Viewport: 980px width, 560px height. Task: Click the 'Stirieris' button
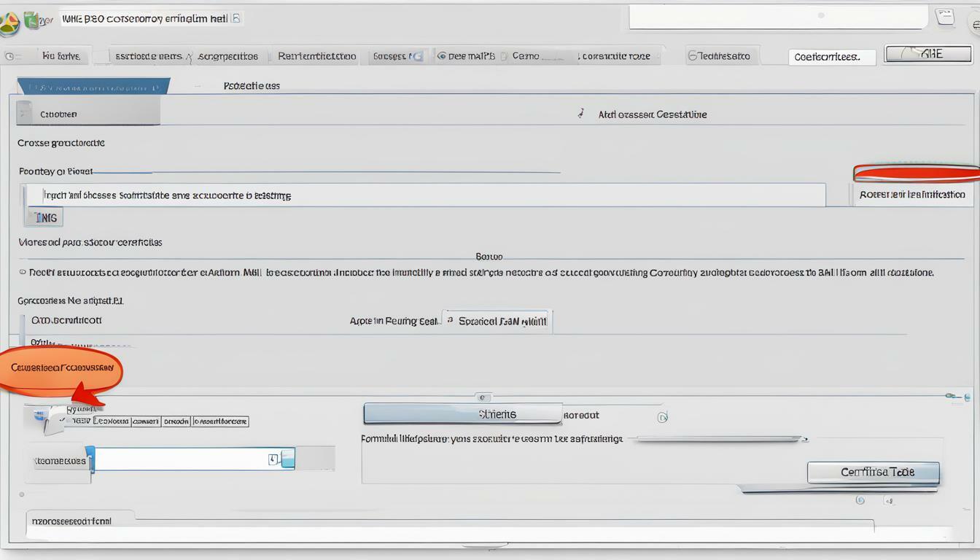click(x=462, y=414)
